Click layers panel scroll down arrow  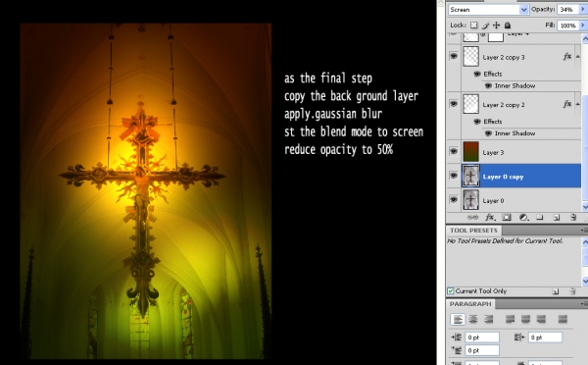[585, 206]
